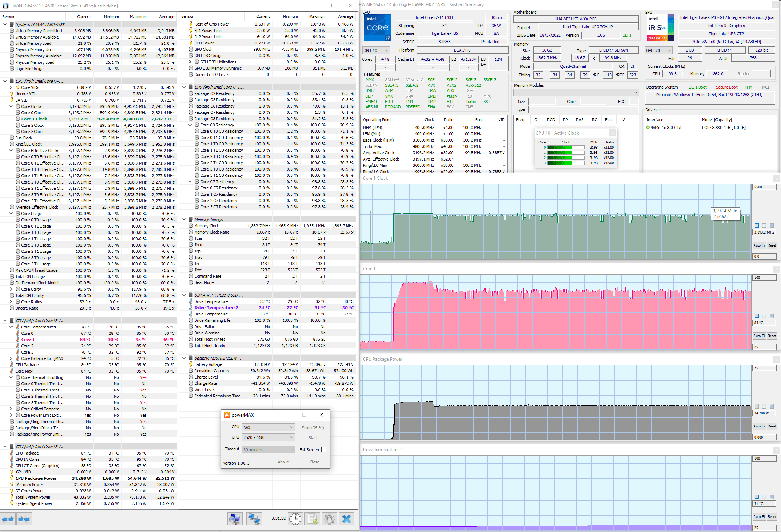Click the log file with plus icon
The width and height of the screenshot is (781, 532).
coord(313,519)
